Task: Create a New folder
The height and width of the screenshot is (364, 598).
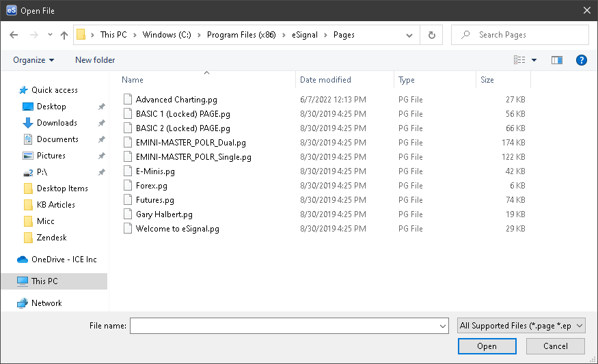Action: point(95,60)
